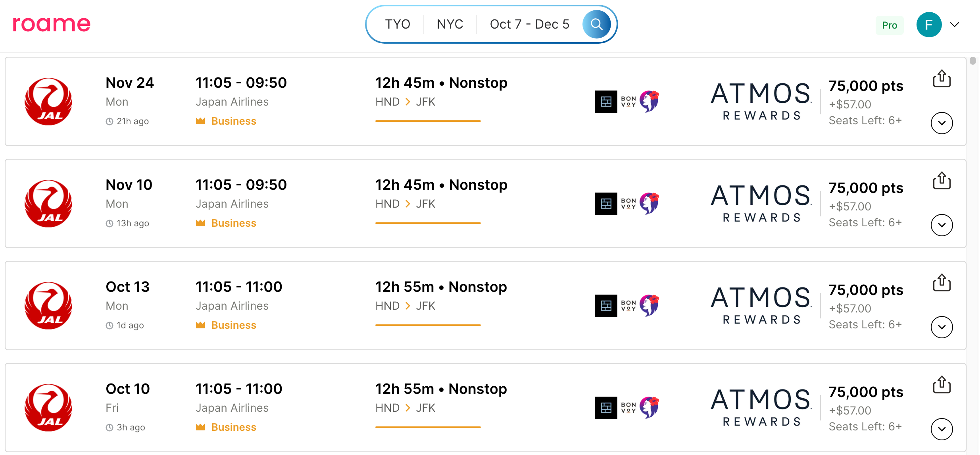
Task: Share the Oct 13 flight listing
Action: [942, 283]
